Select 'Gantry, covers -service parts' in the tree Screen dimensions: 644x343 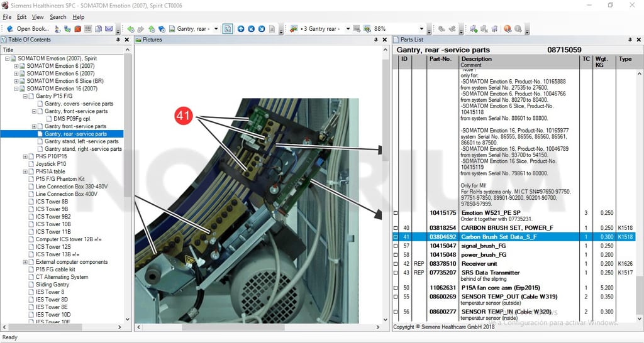click(x=79, y=104)
